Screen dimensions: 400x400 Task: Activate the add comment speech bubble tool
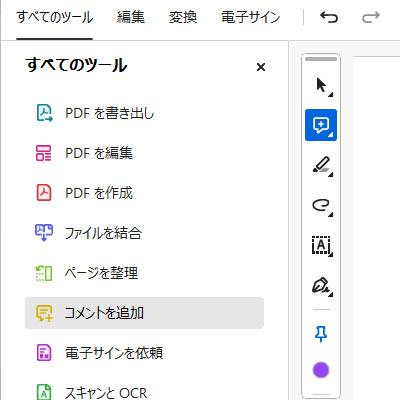tap(321, 125)
